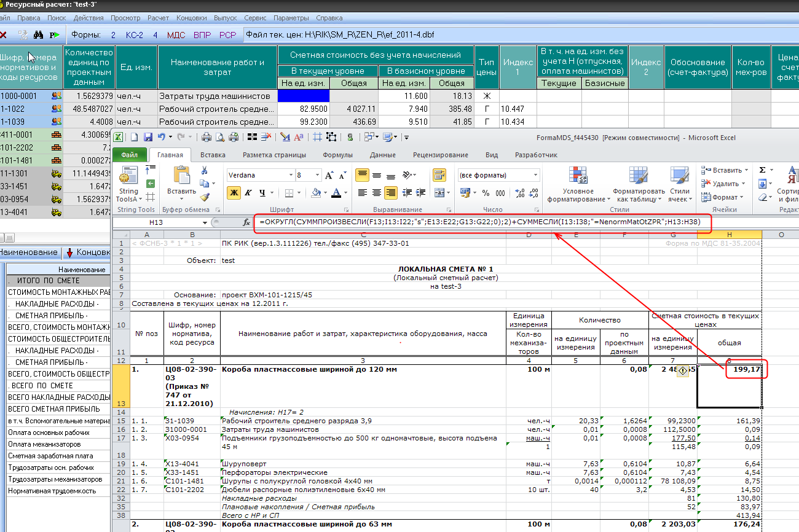Image resolution: width=799 pixels, height=532 pixels.
Task: Click the КС-2 form button
Action: point(134,35)
